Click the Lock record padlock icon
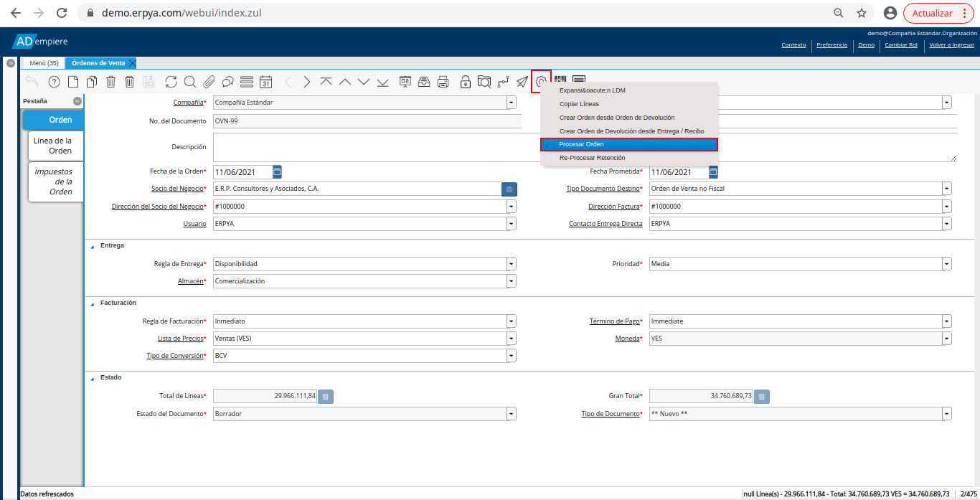The image size is (980, 500). pyautogui.click(x=466, y=82)
